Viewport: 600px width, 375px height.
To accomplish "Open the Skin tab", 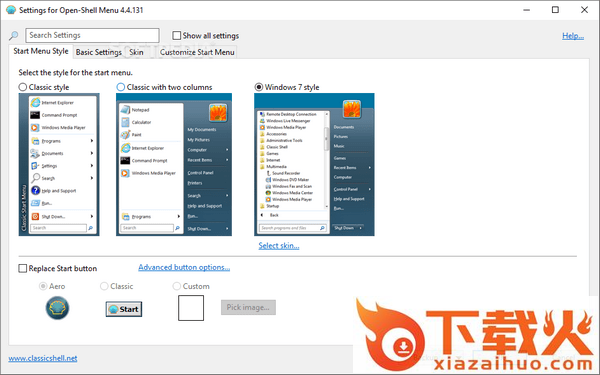I will point(136,52).
